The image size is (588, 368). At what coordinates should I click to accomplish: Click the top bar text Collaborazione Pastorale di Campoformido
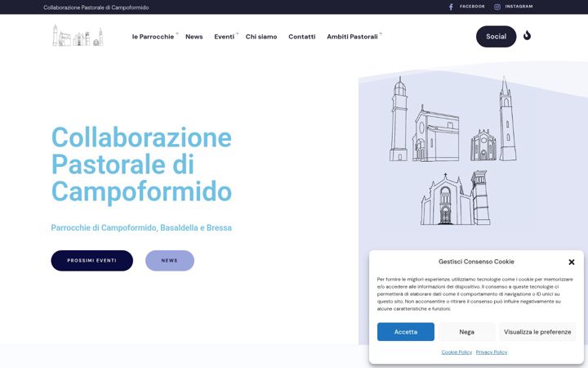point(96,7)
